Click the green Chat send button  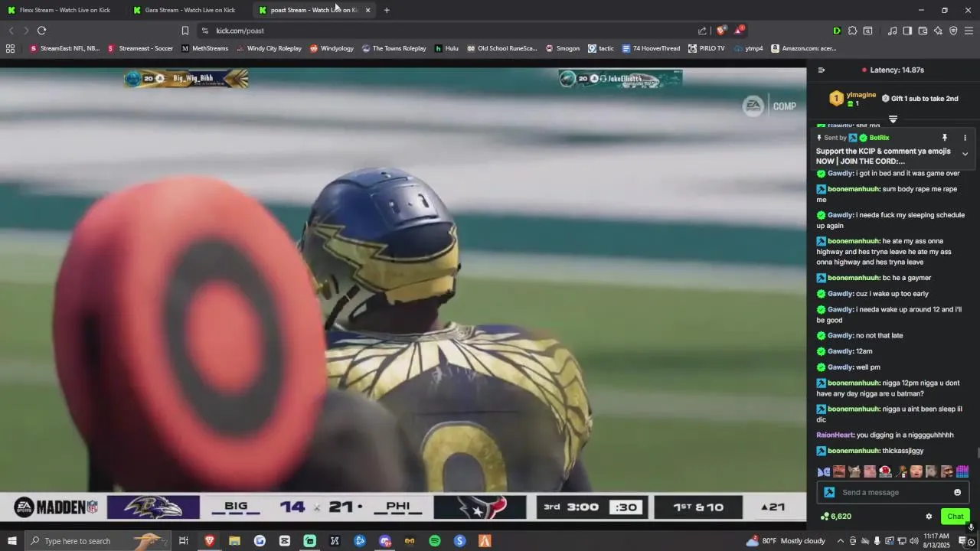tap(955, 517)
